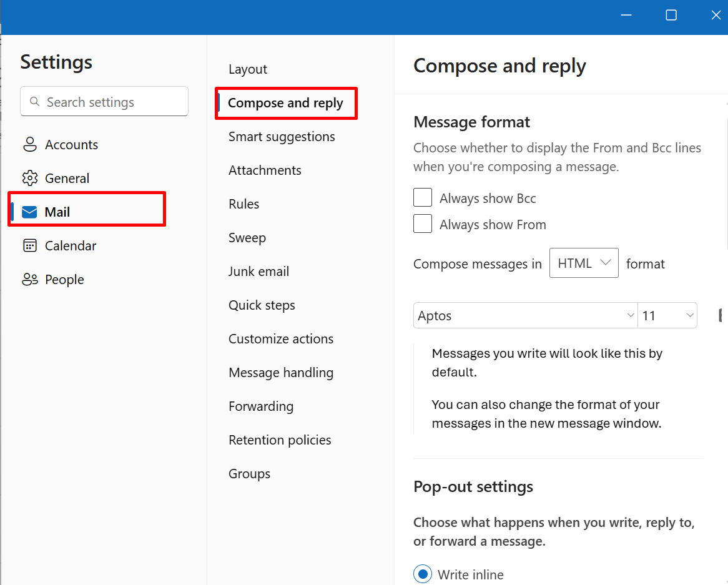Enable Always show Bcc checkbox
The width and height of the screenshot is (728, 585).
click(x=423, y=198)
